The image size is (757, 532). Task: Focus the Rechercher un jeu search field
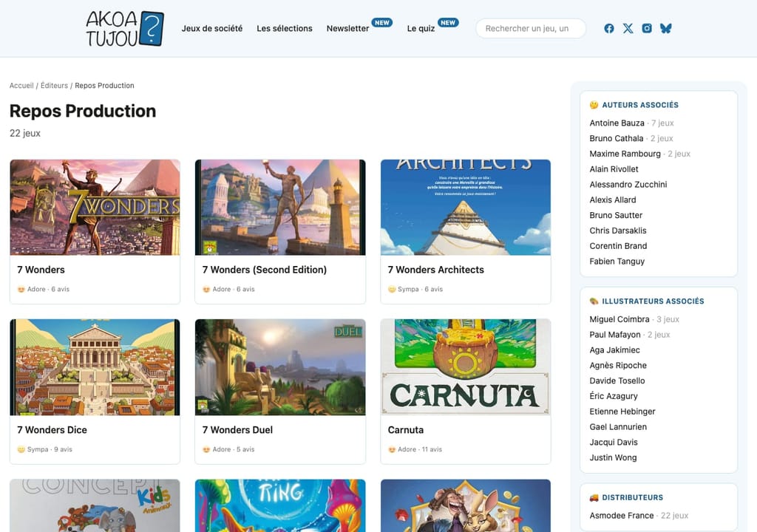tap(531, 29)
